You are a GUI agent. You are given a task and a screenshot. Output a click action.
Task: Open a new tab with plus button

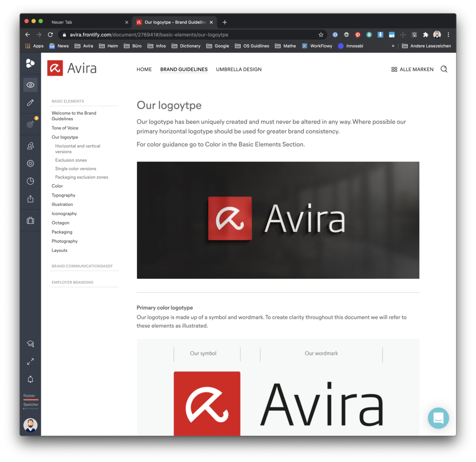click(225, 22)
